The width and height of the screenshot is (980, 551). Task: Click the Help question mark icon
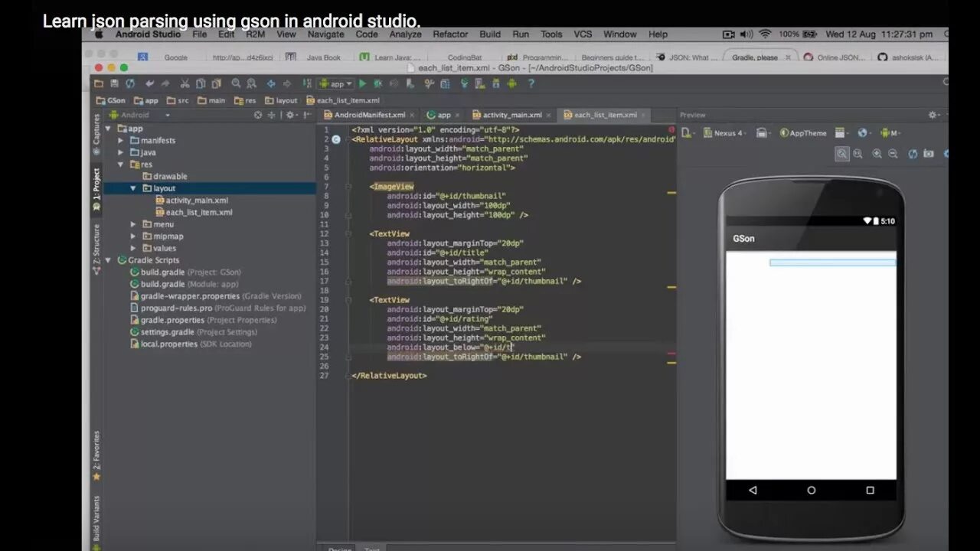[531, 83]
